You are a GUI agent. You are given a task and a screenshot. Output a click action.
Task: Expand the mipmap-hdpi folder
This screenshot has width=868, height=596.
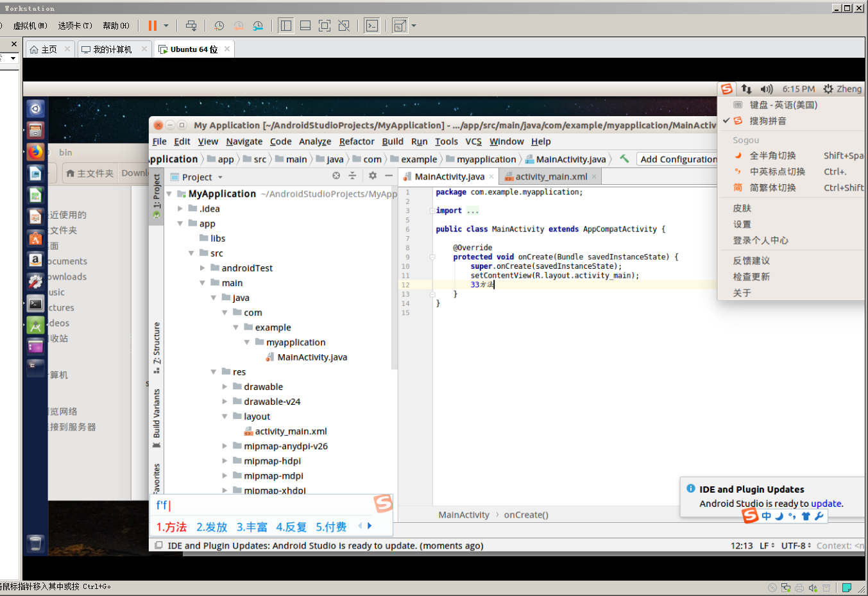(x=225, y=461)
